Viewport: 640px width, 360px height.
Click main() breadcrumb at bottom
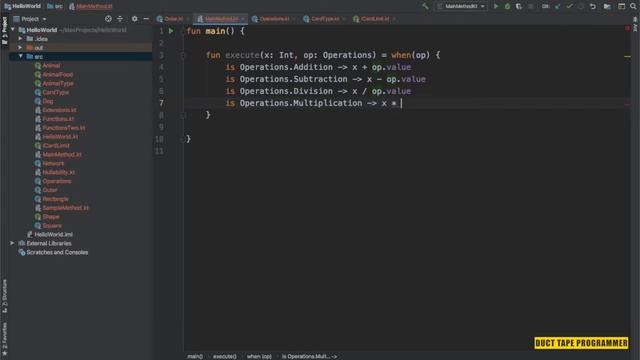(195, 356)
